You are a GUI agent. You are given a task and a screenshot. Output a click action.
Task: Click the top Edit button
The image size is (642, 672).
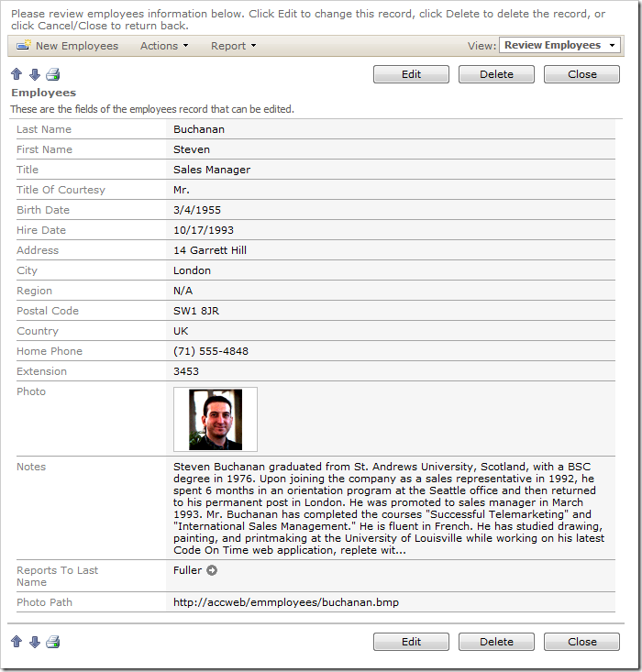[411, 74]
